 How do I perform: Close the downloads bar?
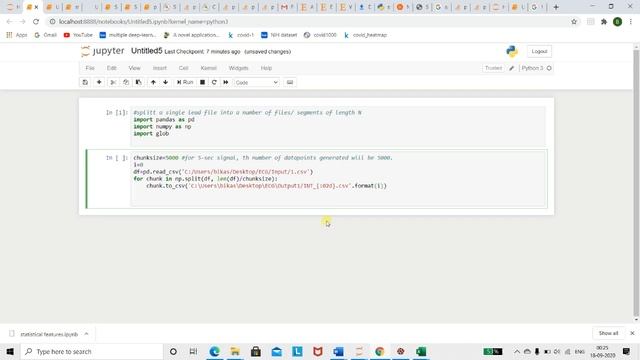632,333
